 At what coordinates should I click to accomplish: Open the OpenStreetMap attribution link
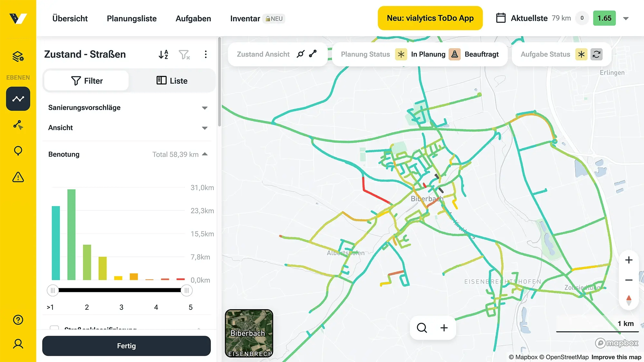pyautogui.click(x=564, y=357)
